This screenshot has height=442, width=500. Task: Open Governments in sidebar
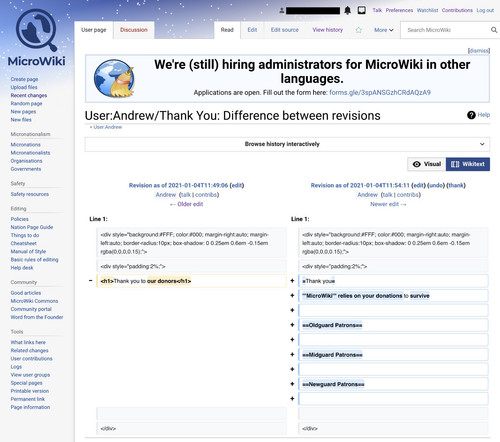pyautogui.click(x=26, y=169)
